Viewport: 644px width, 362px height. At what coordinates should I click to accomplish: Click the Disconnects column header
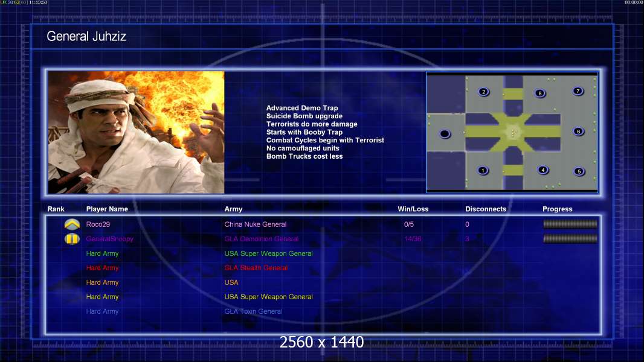pos(486,209)
